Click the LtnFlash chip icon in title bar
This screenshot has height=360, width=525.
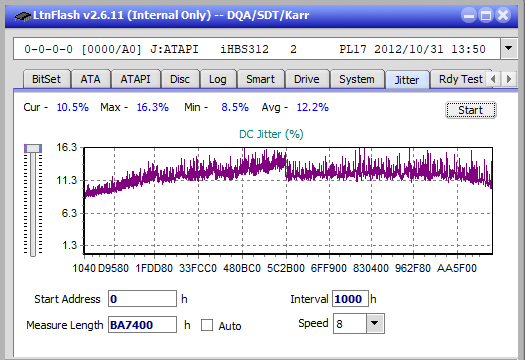click(x=23, y=16)
